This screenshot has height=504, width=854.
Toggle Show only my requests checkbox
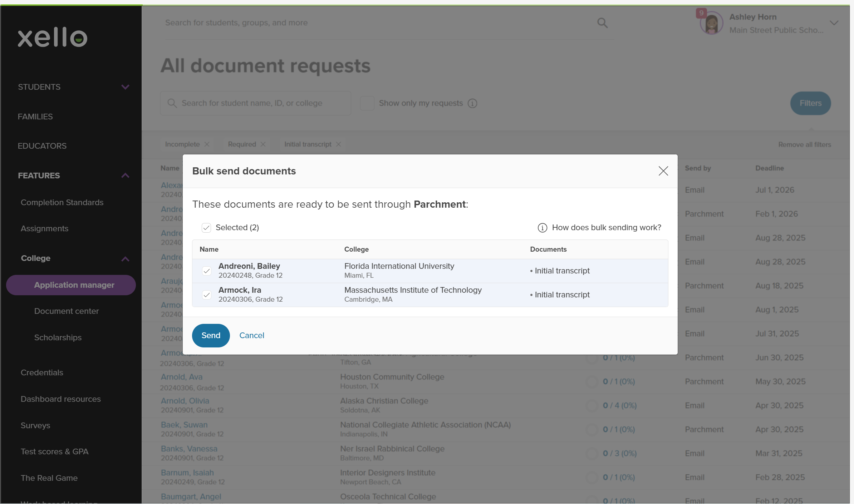[x=367, y=103]
